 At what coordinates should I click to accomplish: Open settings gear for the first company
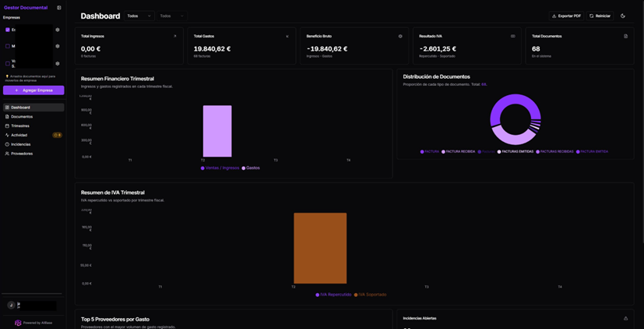pyautogui.click(x=58, y=30)
